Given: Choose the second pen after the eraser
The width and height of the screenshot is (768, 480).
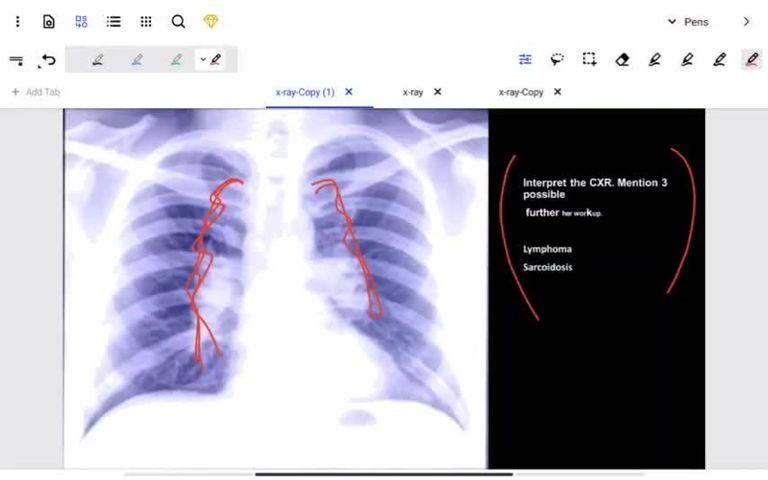Looking at the screenshot, I should click(x=687, y=60).
